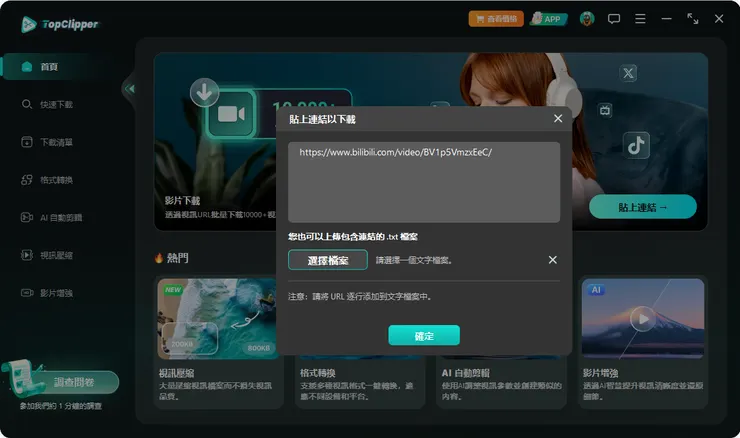Image resolution: width=740 pixels, height=438 pixels.
Task: Click the 貼上連結 paste link button
Action: 643,207
